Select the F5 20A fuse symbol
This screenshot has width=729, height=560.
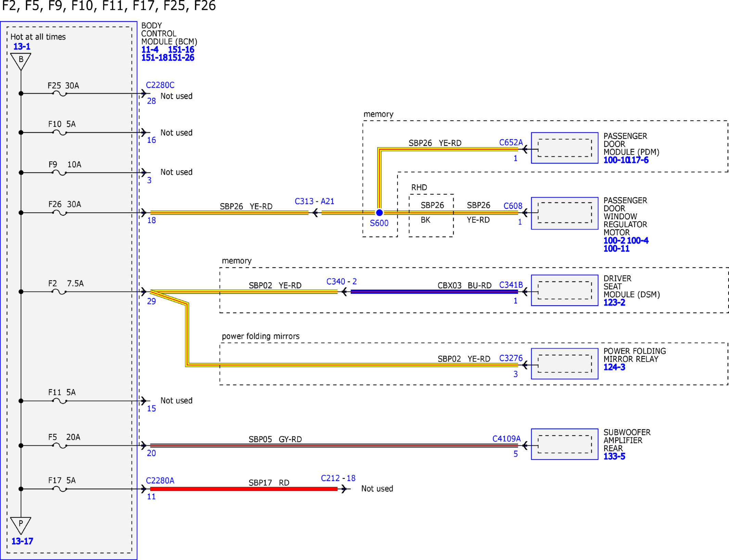pos(60,445)
